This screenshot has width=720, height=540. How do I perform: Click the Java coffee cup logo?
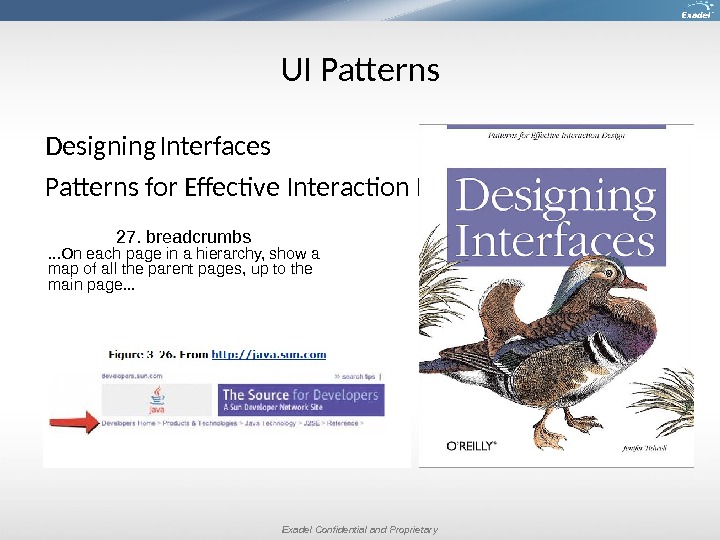click(x=157, y=399)
